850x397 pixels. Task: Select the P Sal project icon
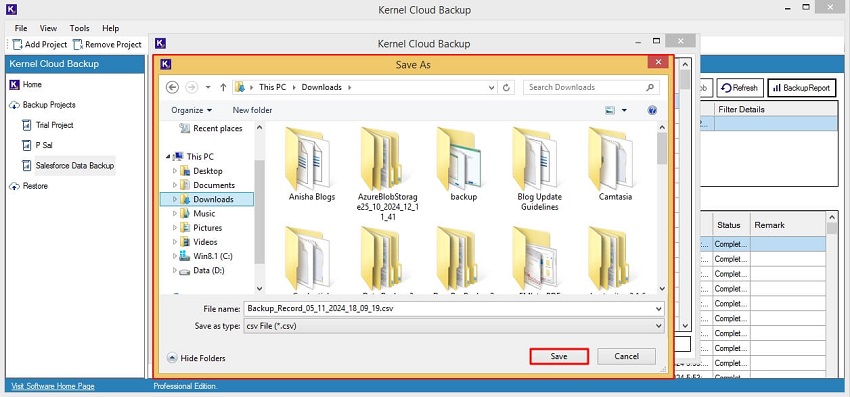[27, 145]
